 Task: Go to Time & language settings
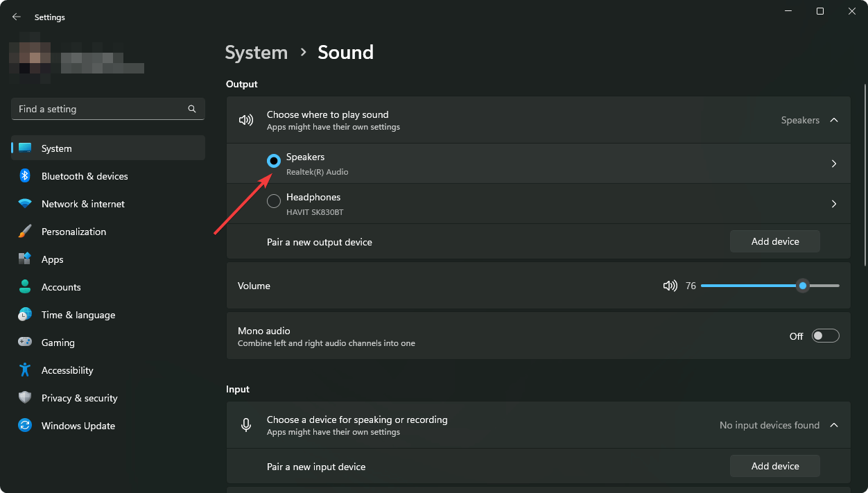78,315
